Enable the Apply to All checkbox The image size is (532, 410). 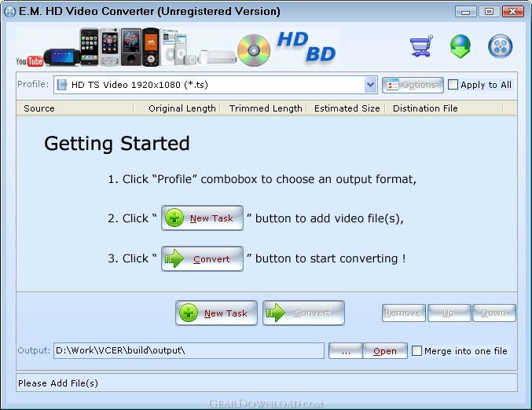pos(453,85)
